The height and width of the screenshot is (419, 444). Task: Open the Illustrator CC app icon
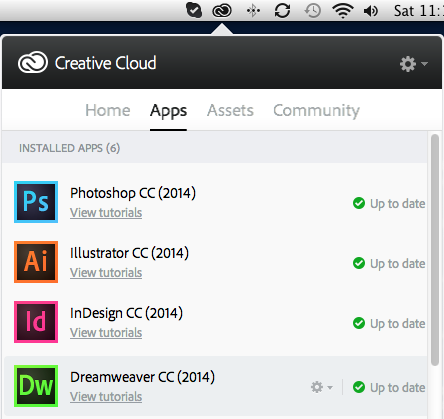tap(36, 262)
